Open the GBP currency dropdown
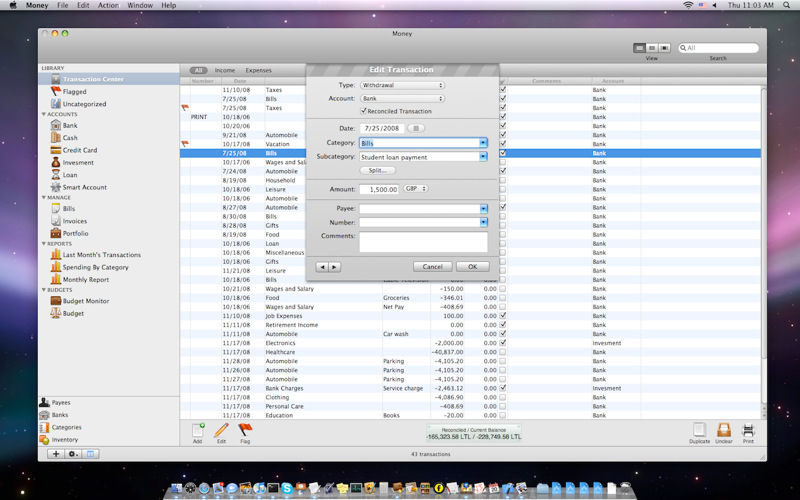The height and width of the screenshot is (500, 800). [x=415, y=189]
